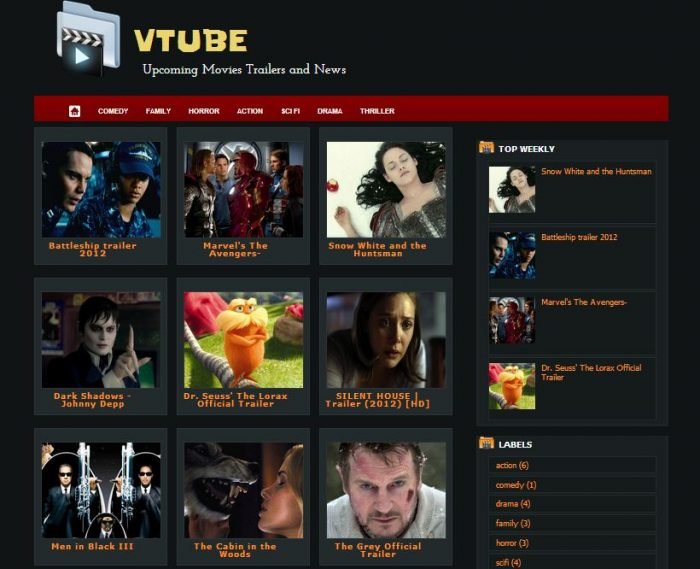Screen dimensions: 700x569
Task: Click the 'LABELS' heading
Action: [x=515, y=444]
